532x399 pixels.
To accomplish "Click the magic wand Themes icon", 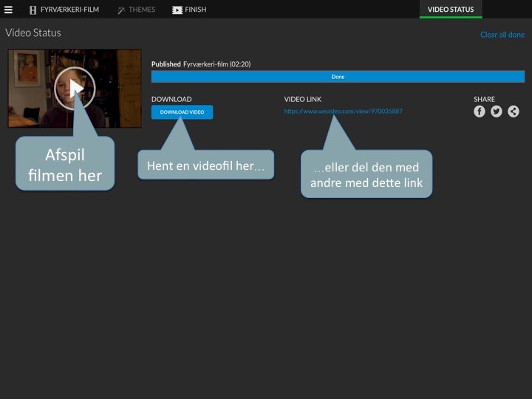I will click(121, 10).
